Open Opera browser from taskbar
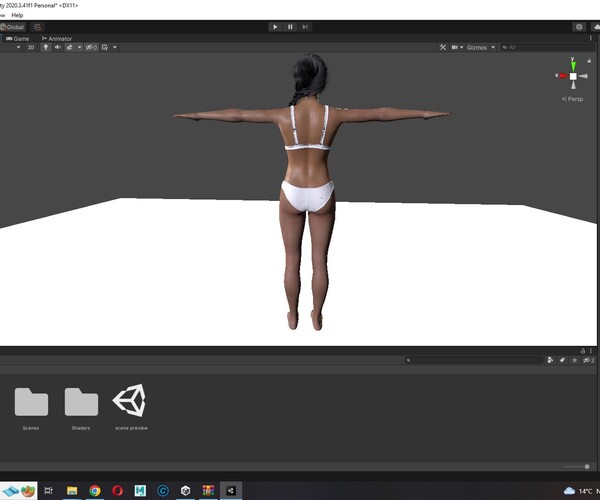Viewport: 600px width, 500px height. (117, 490)
